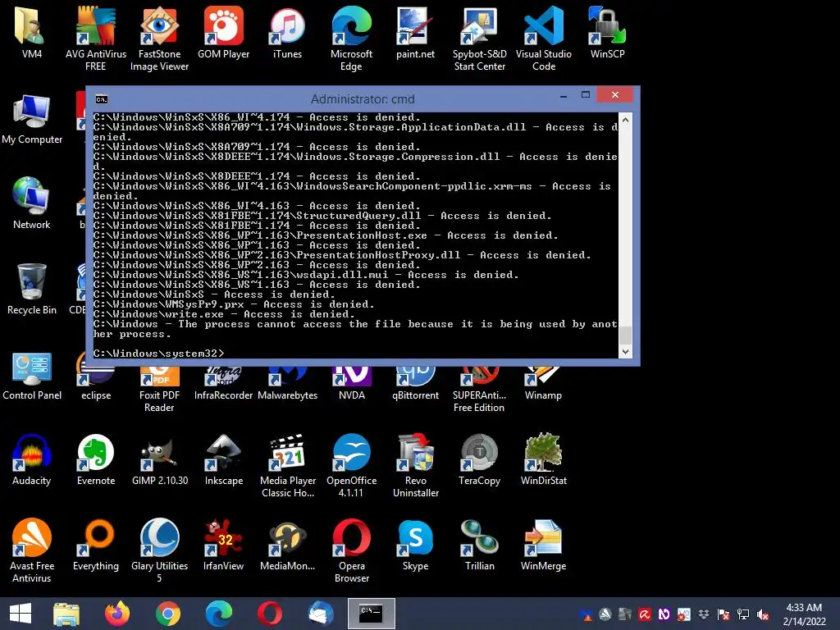Launch Opera Browser desktop shortcut

(x=351, y=550)
